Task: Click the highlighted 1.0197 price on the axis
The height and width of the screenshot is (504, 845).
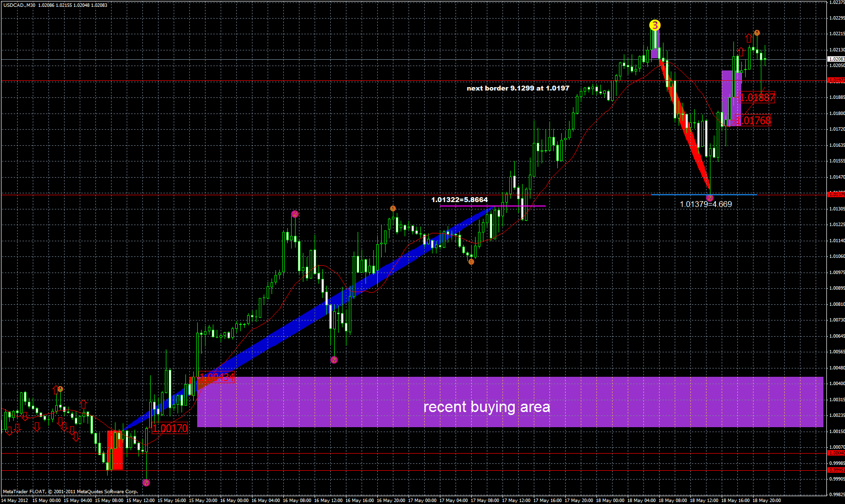Action: tap(832, 80)
